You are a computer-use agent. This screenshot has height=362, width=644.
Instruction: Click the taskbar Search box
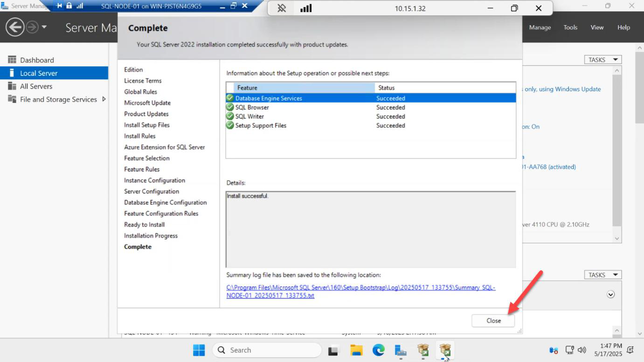point(267,350)
